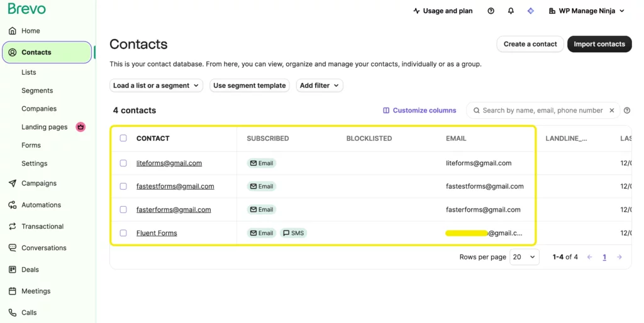Click the building icon beside WP Manage Ninja
This screenshot has width=644, height=323.
coord(552,11)
